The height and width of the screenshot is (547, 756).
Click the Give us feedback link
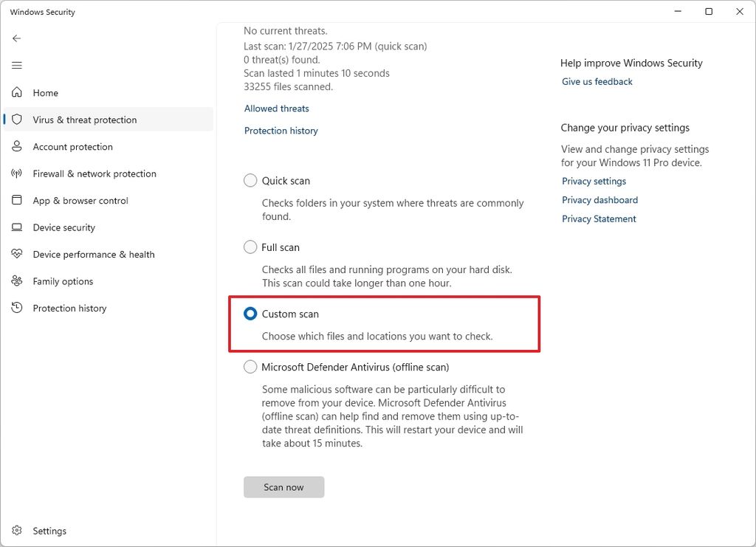[x=597, y=81]
